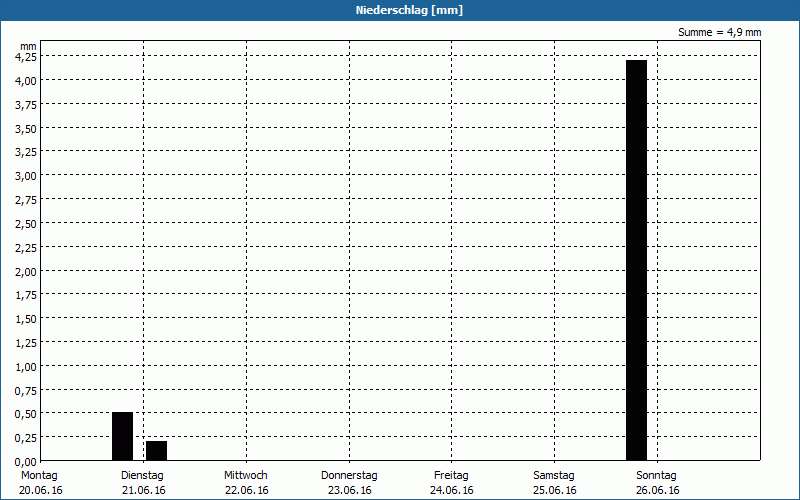The image size is (800, 500).
Task: Click the 0,50 mm bar before Dienstag
Action: pos(122,436)
